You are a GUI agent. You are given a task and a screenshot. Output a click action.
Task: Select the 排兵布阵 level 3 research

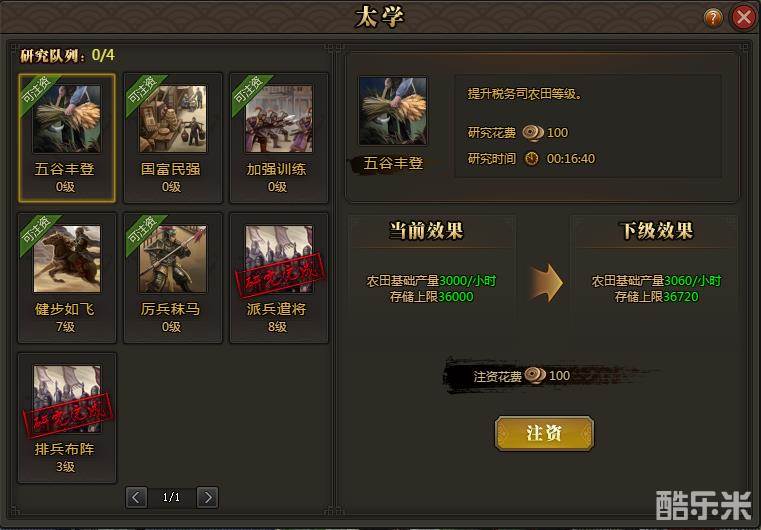(x=67, y=418)
